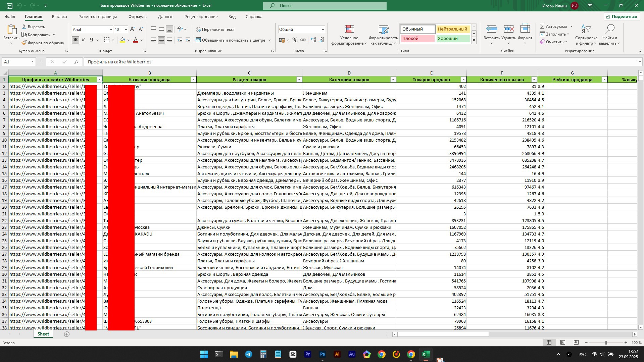Toggle Wrap text (Переносить текст)
Viewport: 644px width, 362px height.
click(215, 30)
